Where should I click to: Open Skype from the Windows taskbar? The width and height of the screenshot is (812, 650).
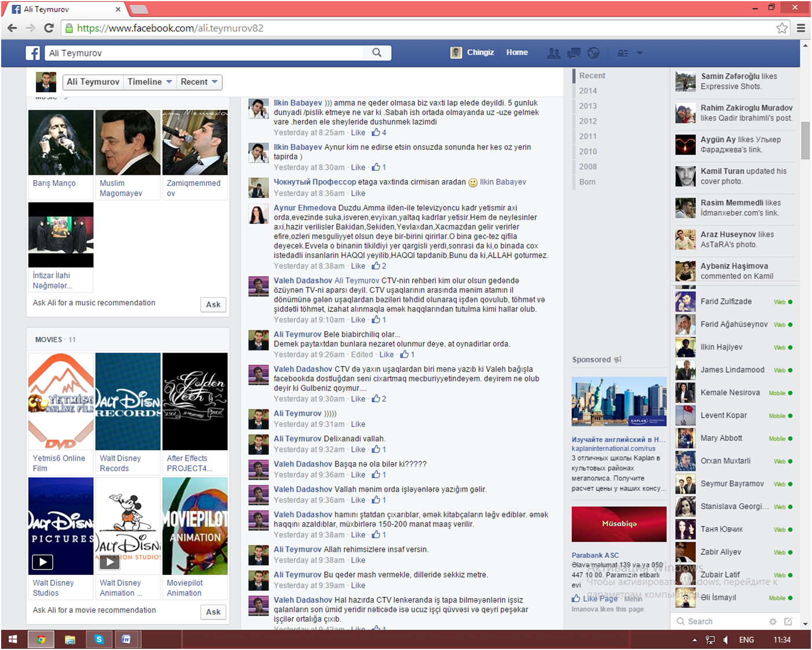pos(99,640)
